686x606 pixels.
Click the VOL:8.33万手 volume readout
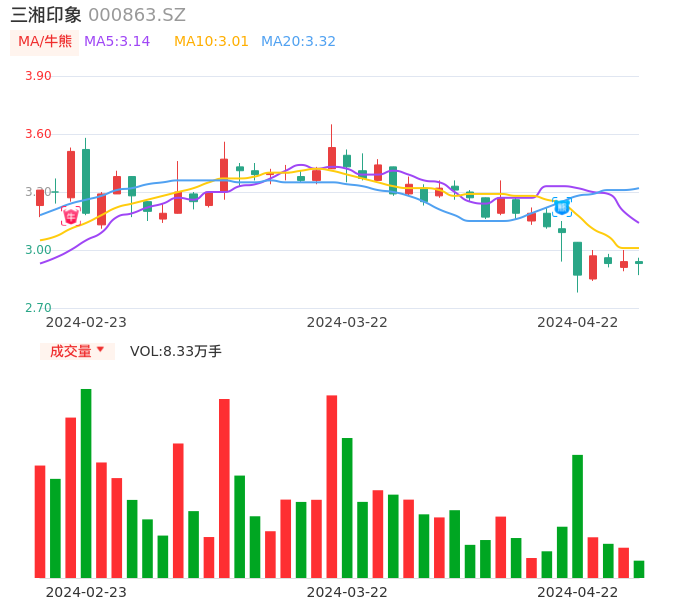tap(175, 351)
